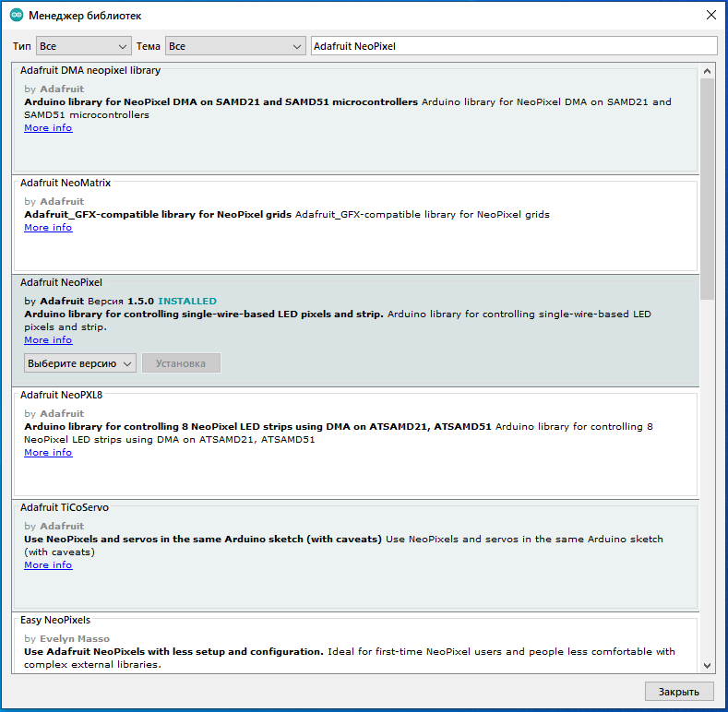Click the search field containing Adafruit NeoPixel
728x712 pixels.
[513, 46]
